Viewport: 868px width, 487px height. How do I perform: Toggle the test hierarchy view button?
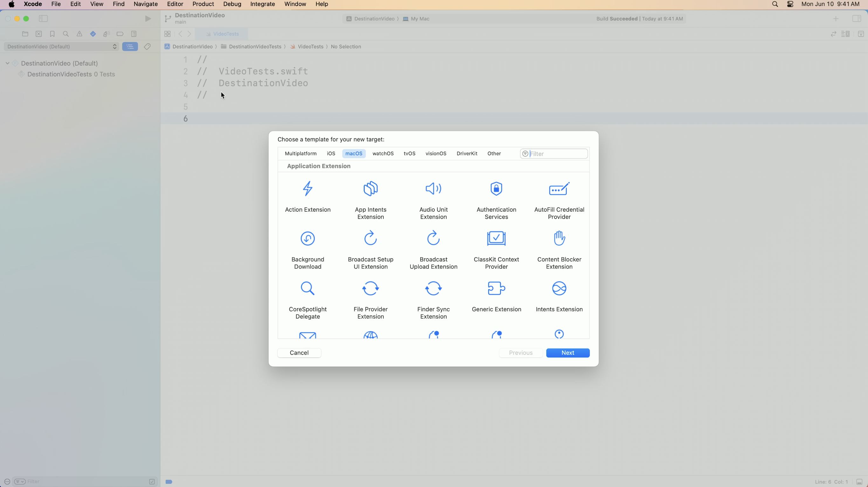[x=130, y=46]
